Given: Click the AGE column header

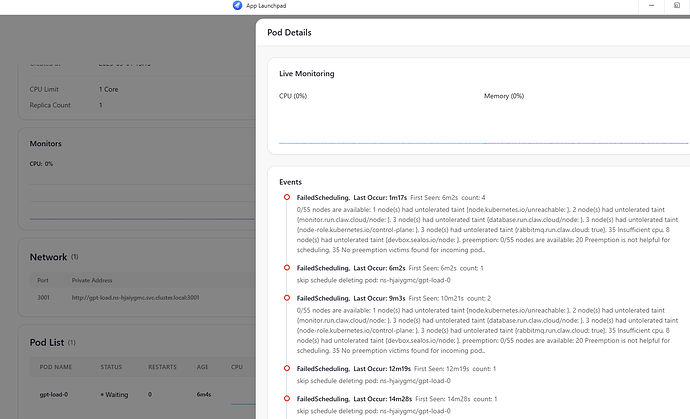Looking at the screenshot, I should [202, 367].
